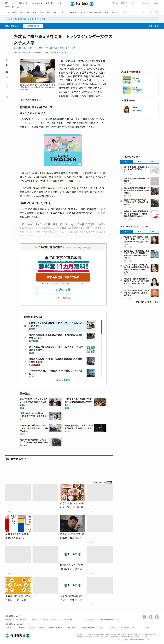Screen dimensions: 164x644
Task: Open 食卓の一品:キャロットポタージュ recommendation
Action: [73, 496]
